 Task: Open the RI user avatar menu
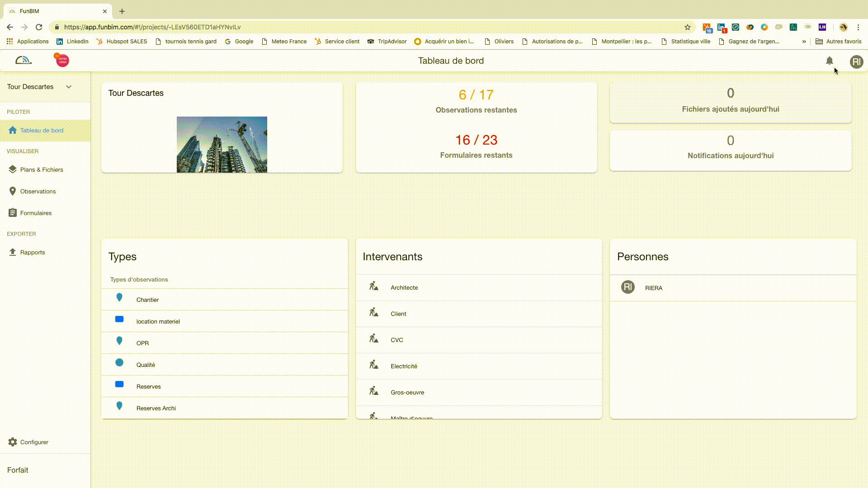pos(856,61)
